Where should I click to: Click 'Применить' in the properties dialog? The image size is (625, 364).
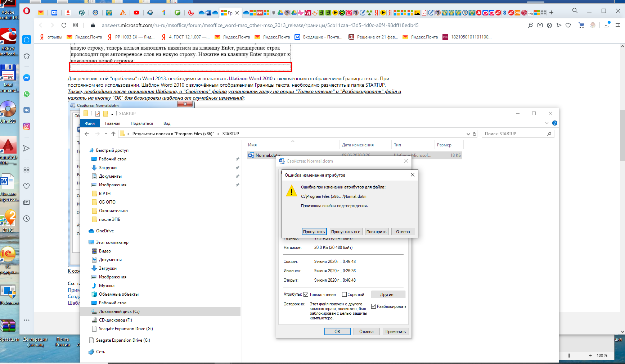point(396,332)
